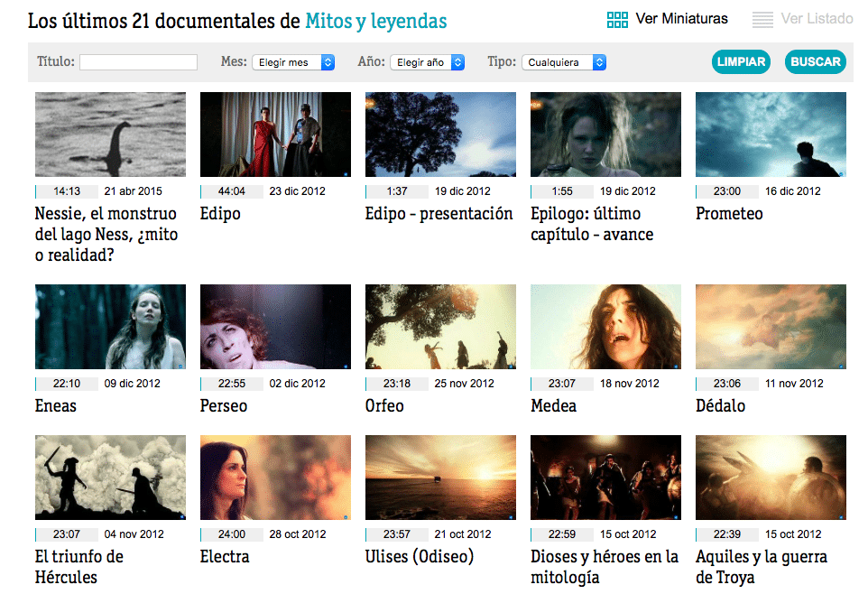The height and width of the screenshot is (594, 868).
Task: Open the Orfeo title link
Action: [x=384, y=406]
